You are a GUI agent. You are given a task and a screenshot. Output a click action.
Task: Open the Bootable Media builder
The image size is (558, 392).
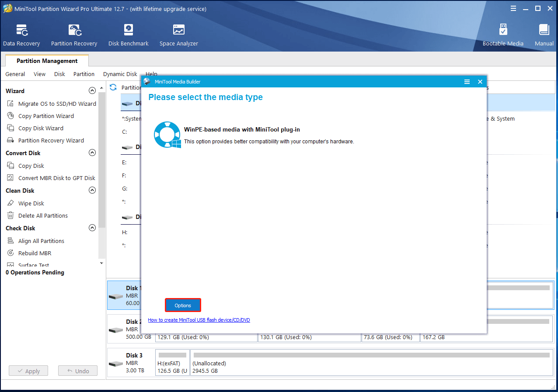coord(502,34)
